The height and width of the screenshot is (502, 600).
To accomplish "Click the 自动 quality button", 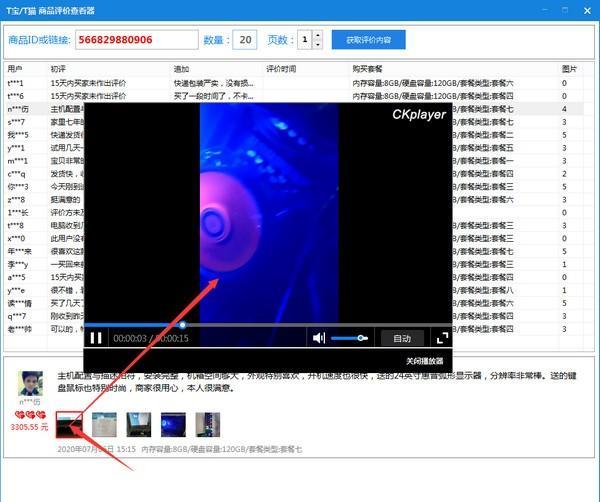I will pyautogui.click(x=402, y=338).
